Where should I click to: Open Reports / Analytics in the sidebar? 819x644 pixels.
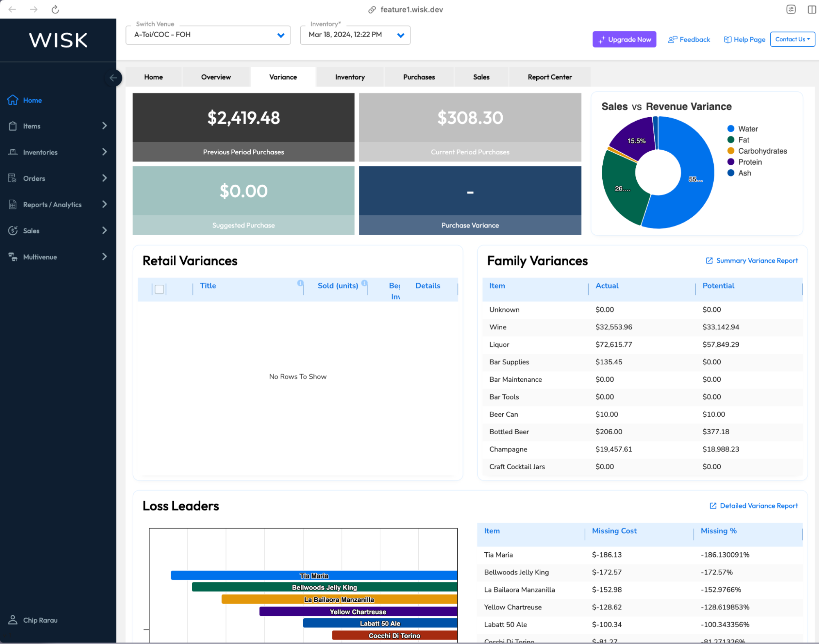(13, 204)
